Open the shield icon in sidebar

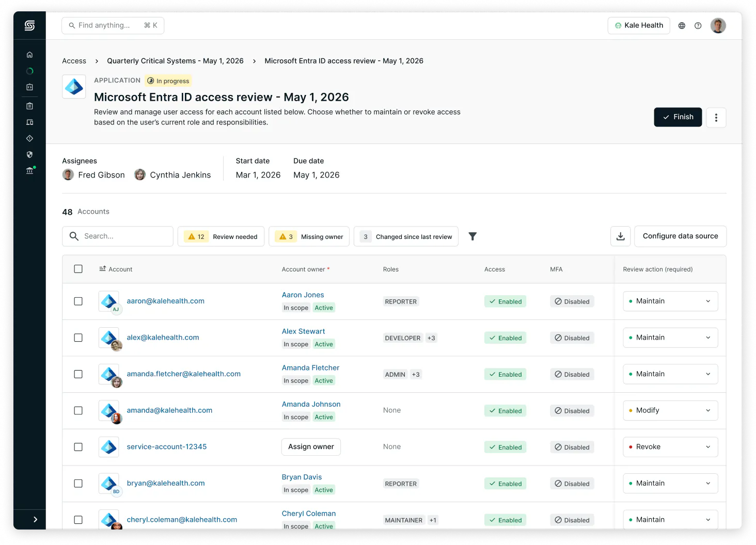coord(29,154)
